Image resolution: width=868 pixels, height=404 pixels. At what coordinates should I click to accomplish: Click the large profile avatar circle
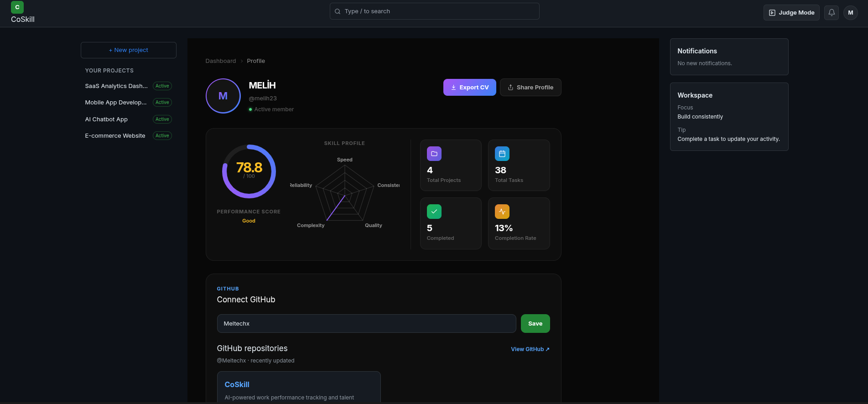(x=223, y=96)
